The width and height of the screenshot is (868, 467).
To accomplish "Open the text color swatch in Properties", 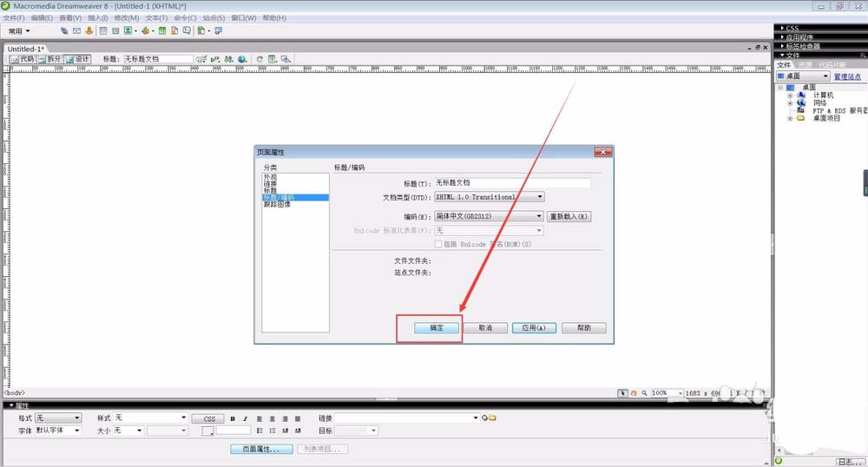I will coord(207,431).
